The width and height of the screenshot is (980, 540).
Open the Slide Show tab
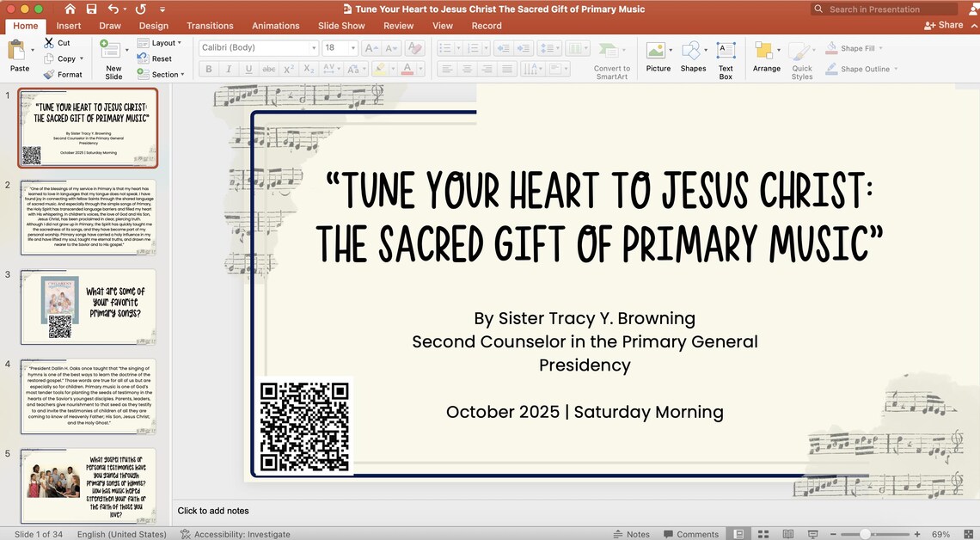341,26
